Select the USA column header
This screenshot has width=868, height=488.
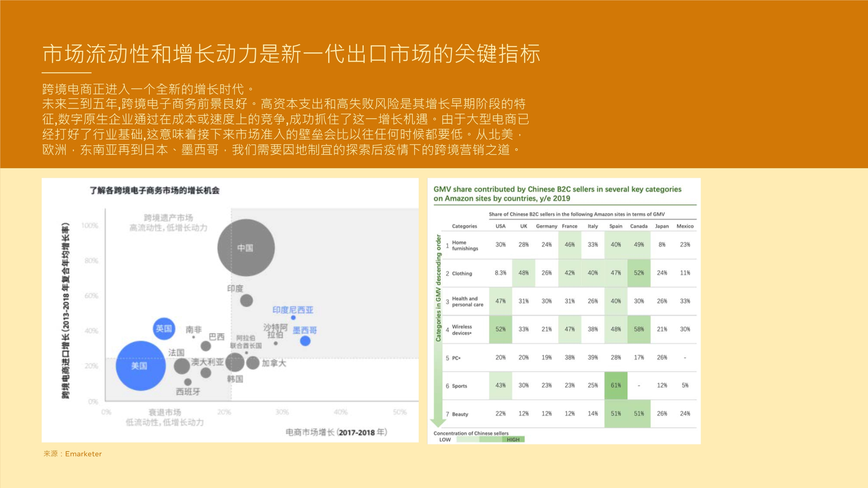point(500,226)
